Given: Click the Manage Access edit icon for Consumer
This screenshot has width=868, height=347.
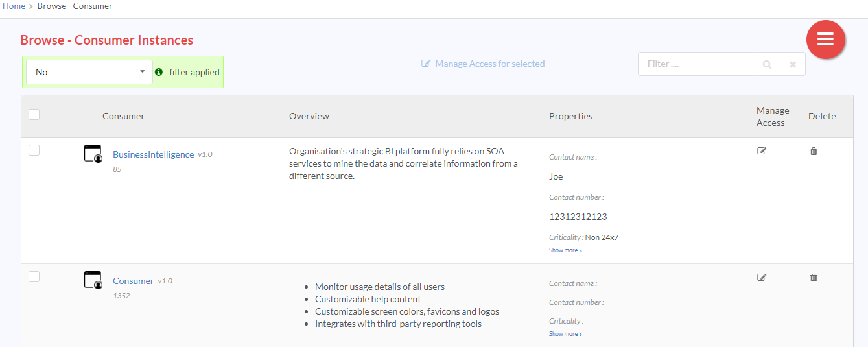Looking at the screenshot, I should click(x=762, y=278).
